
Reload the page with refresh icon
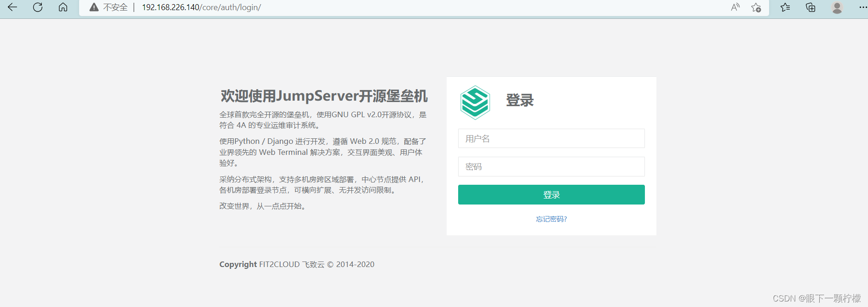click(38, 7)
